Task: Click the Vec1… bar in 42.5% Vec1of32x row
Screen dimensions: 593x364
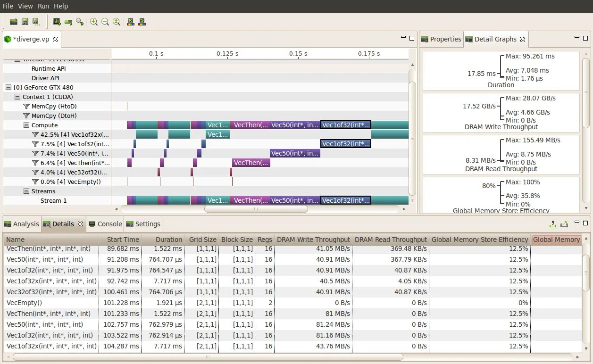Action: click(x=217, y=134)
